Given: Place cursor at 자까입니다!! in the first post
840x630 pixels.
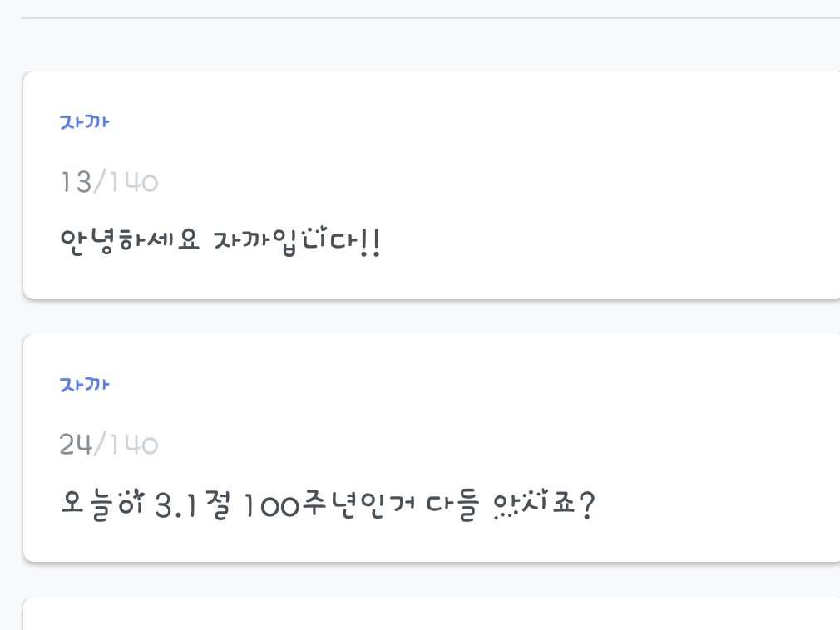Looking at the screenshot, I should click(x=297, y=242).
